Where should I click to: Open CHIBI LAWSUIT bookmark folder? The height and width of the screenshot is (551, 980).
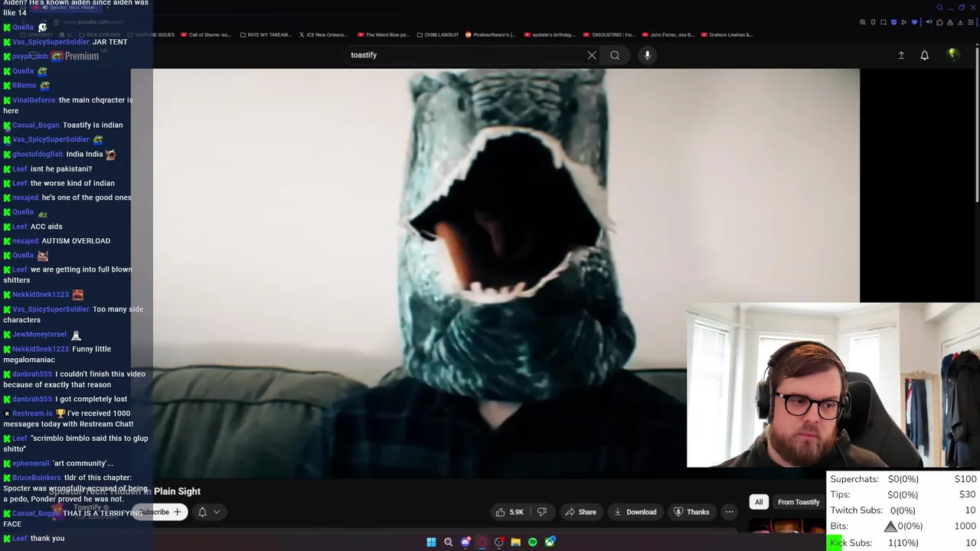click(437, 34)
